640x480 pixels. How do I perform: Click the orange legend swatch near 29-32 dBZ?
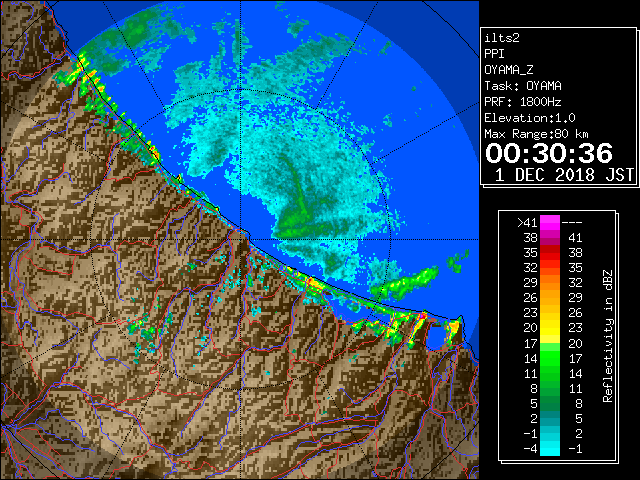[x=550, y=282]
